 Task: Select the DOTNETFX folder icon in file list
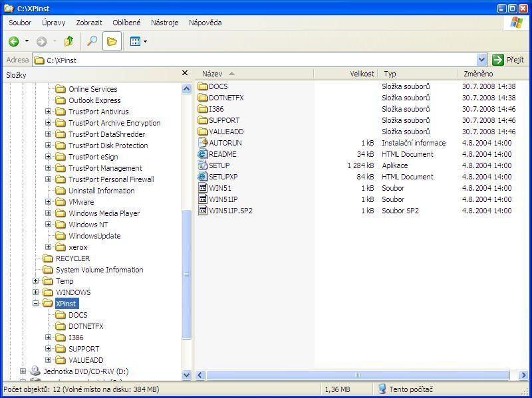pyautogui.click(x=203, y=98)
